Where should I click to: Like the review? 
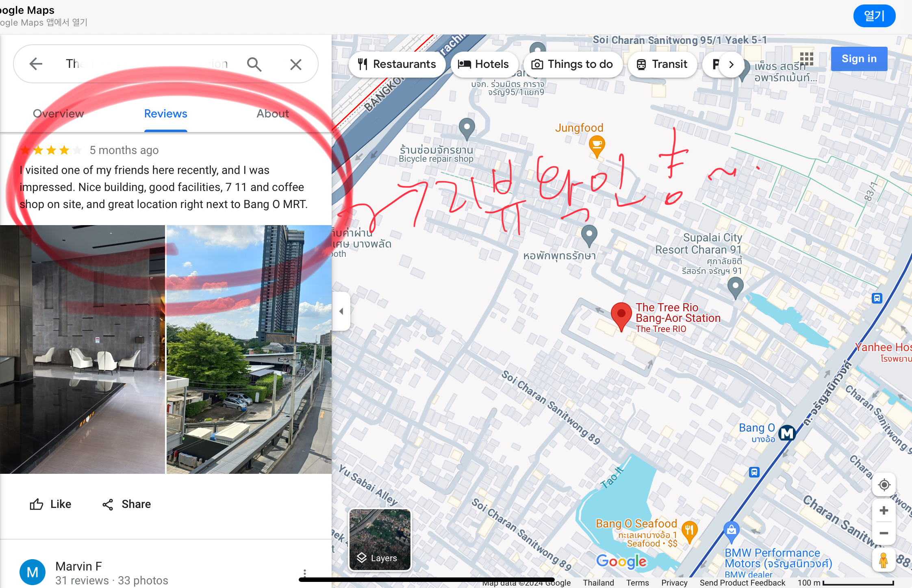click(x=50, y=504)
